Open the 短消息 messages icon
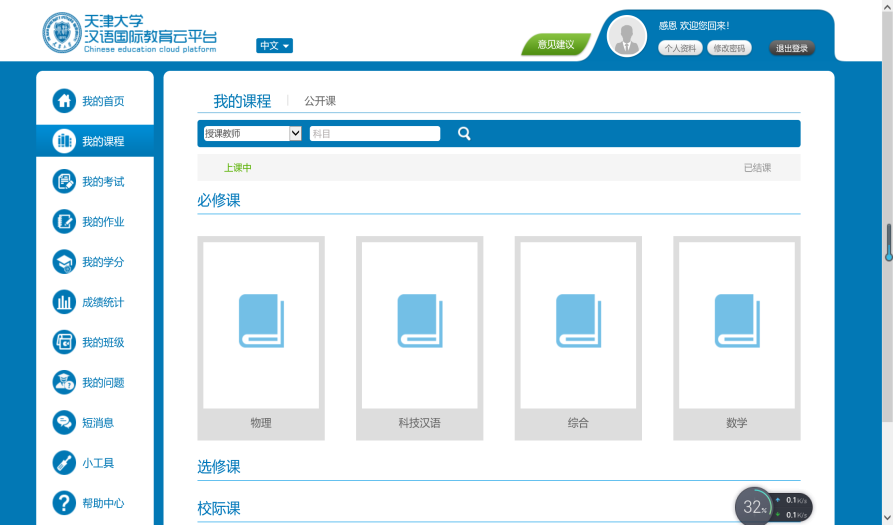 64,423
